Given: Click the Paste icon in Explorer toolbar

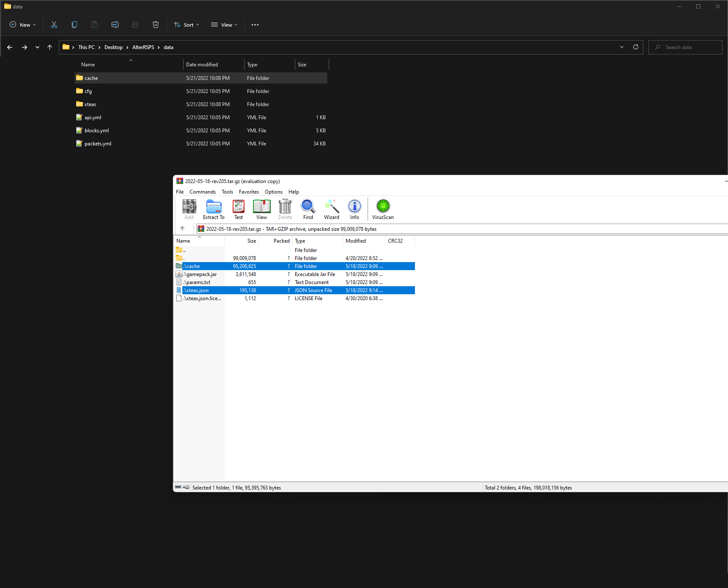Looking at the screenshot, I should [95, 25].
